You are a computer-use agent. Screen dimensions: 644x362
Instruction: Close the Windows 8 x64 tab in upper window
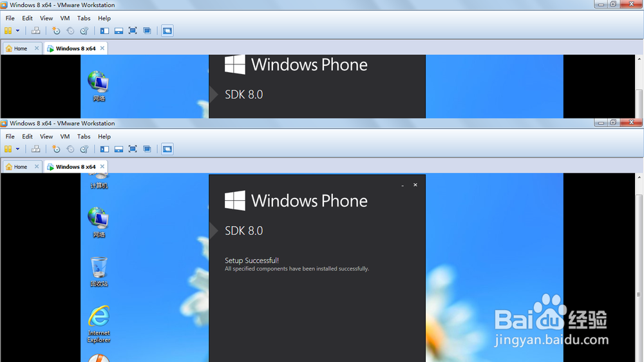[102, 48]
